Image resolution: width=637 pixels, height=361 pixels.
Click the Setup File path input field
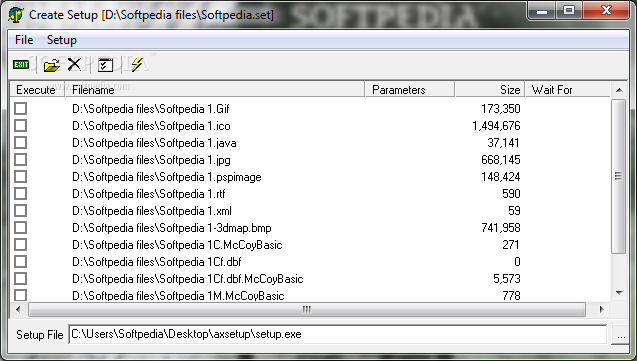pyautogui.click(x=338, y=334)
